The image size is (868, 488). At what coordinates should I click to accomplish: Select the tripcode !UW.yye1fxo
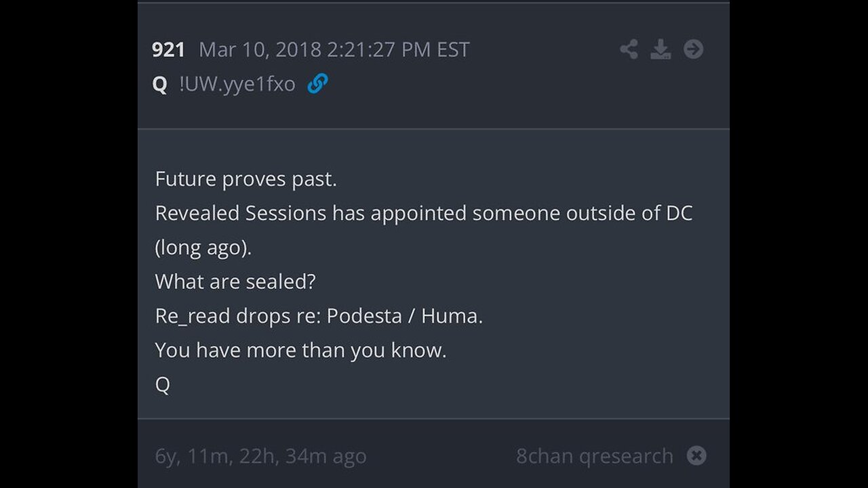tap(237, 85)
